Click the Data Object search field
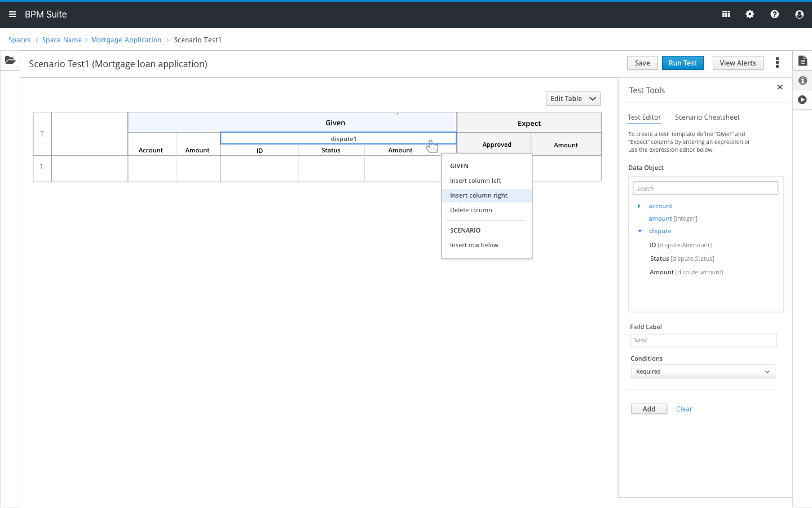Viewport: 812px width, 508px height. coord(705,189)
